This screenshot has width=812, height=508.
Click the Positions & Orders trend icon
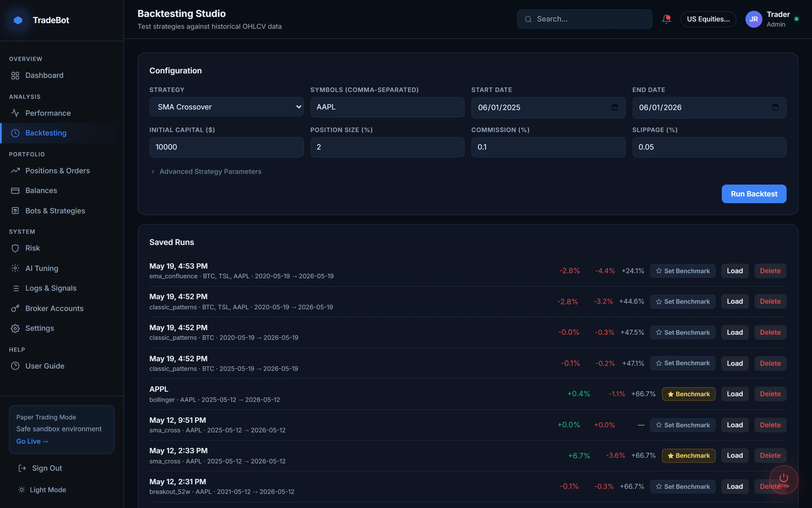[x=15, y=171]
